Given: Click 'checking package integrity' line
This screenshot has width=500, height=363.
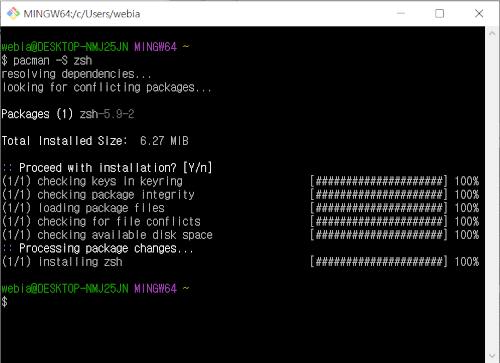Looking at the screenshot, I should [x=98, y=194].
